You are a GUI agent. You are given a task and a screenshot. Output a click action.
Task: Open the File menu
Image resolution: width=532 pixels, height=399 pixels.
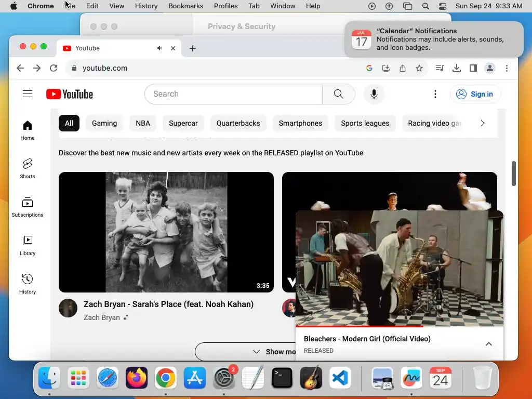coord(70,6)
